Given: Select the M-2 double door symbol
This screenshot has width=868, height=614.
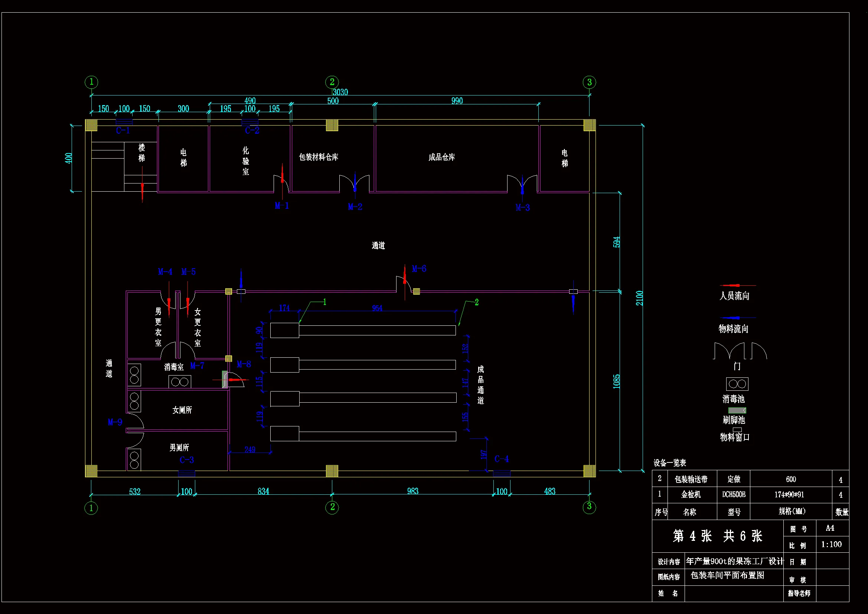Looking at the screenshot, I should [354, 182].
